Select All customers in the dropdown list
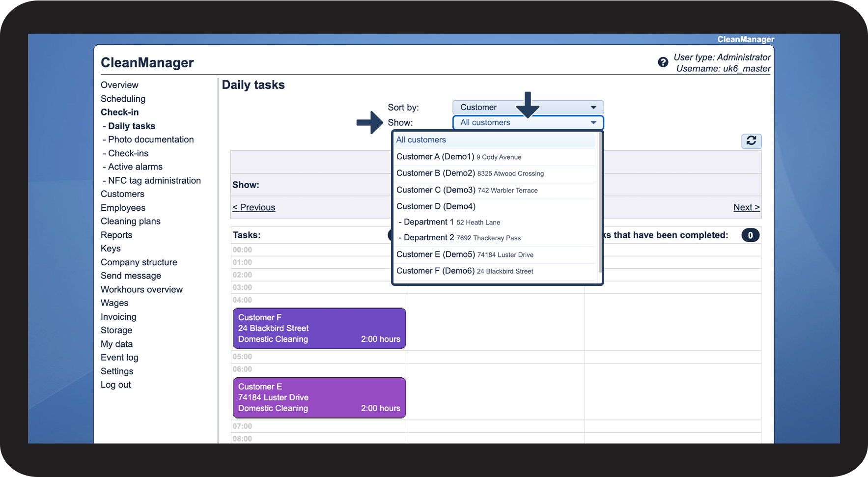 click(x=495, y=140)
